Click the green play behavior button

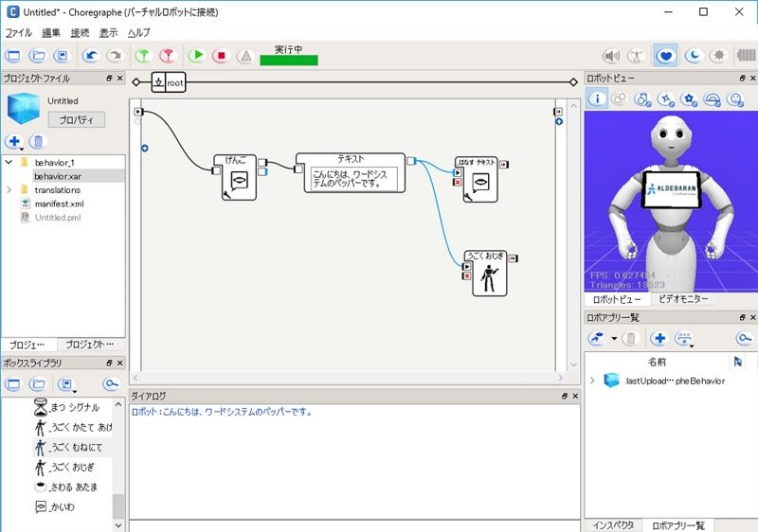[197, 56]
